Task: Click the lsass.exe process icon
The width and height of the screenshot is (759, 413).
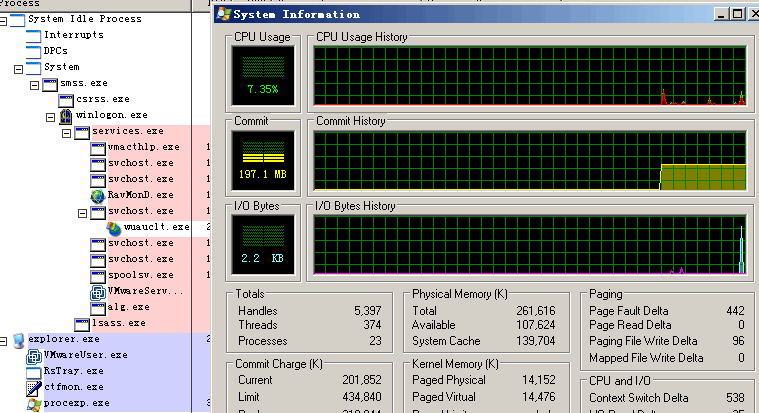Action: [x=81, y=324]
